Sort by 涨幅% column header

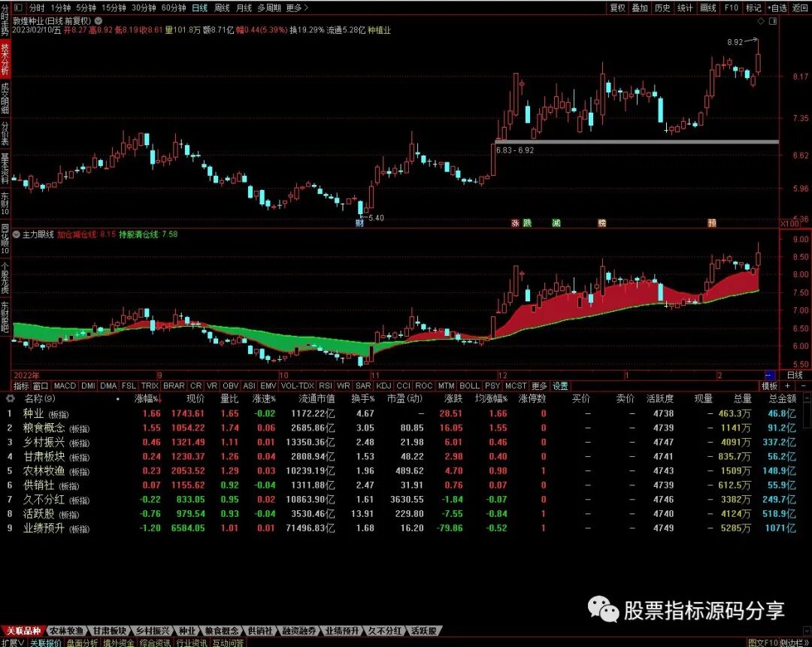(x=148, y=398)
